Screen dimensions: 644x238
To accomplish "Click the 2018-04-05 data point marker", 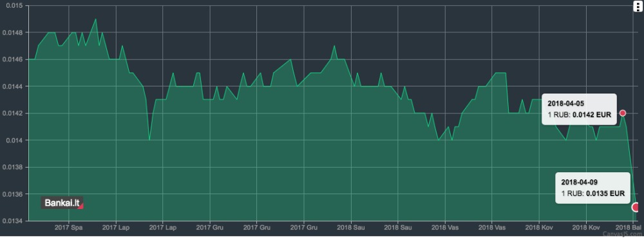I will 623,113.
